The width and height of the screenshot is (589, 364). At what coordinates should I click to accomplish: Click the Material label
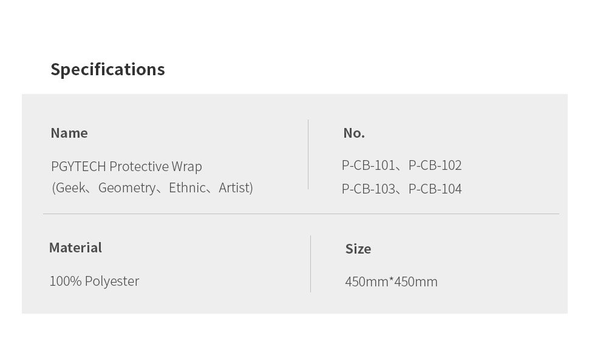click(x=75, y=248)
